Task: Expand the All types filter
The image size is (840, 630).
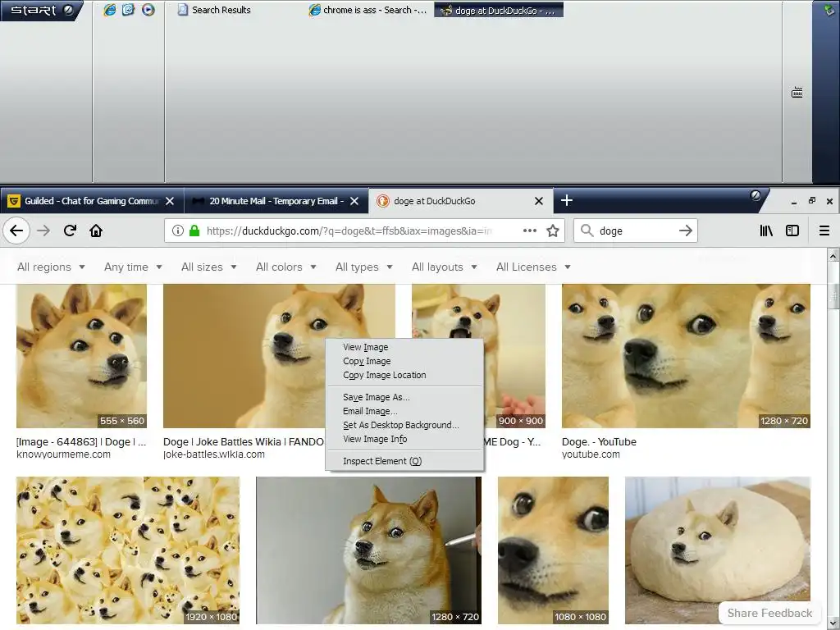Action: pos(363,267)
